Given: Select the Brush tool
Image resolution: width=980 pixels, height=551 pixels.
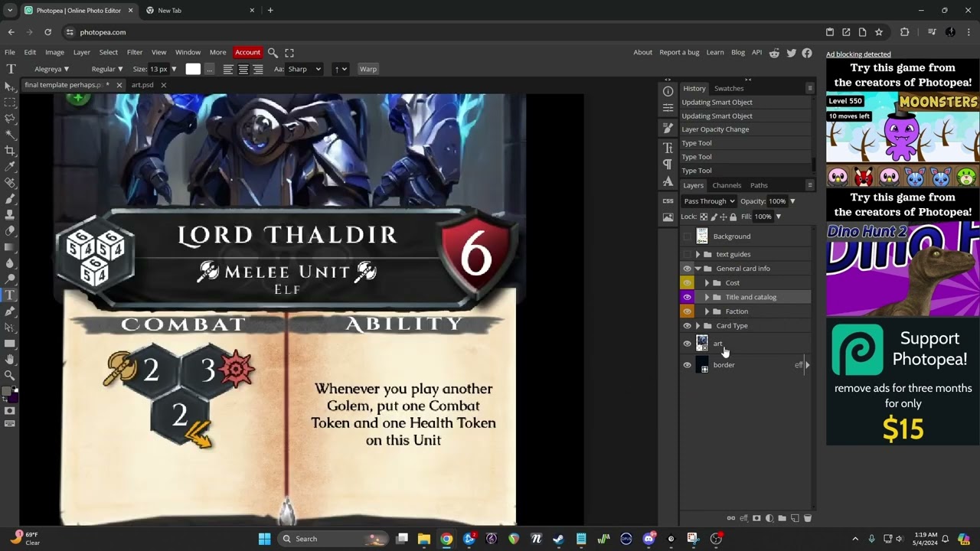Looking at the screenshot, I should (x=10, y=198).
